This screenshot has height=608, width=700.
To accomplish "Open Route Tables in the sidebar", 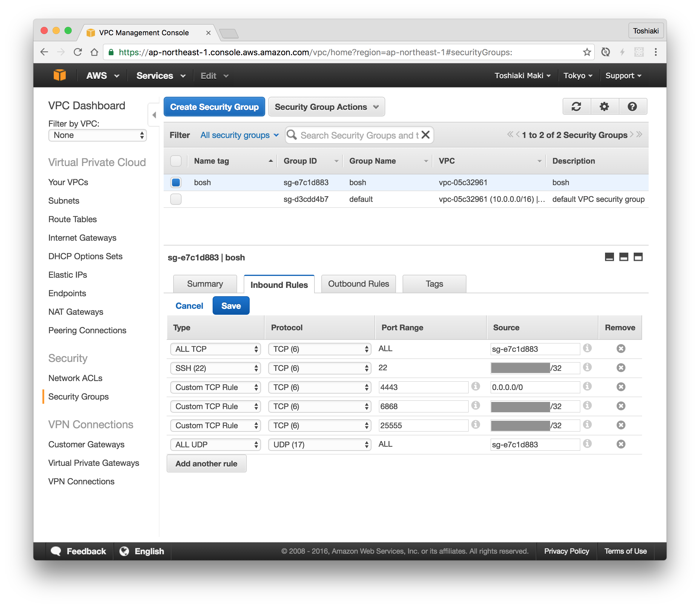I will pos(73,219).
